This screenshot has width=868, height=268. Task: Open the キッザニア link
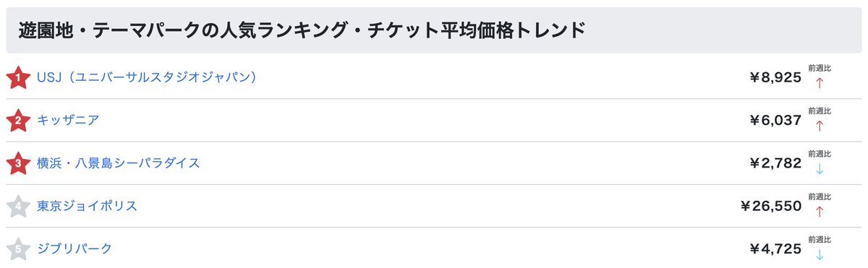point(68,121)
